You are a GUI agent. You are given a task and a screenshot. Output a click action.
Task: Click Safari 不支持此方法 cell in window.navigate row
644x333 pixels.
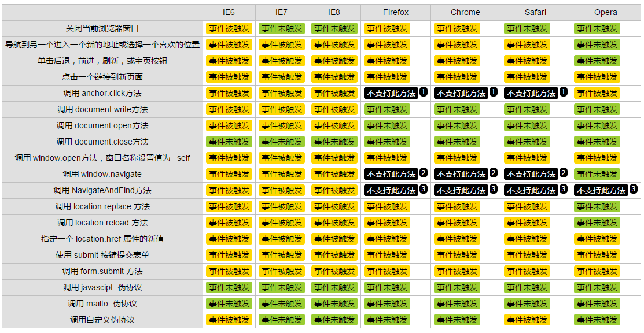531,174
